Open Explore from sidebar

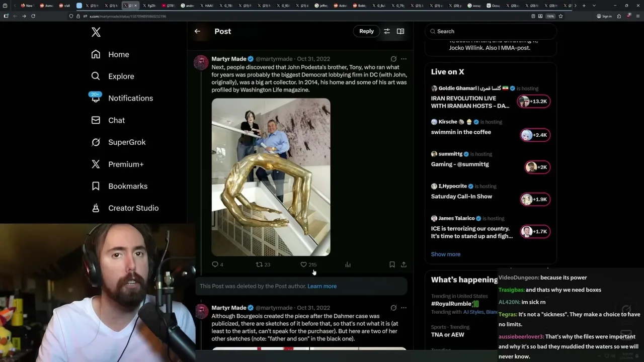[113, 76]
